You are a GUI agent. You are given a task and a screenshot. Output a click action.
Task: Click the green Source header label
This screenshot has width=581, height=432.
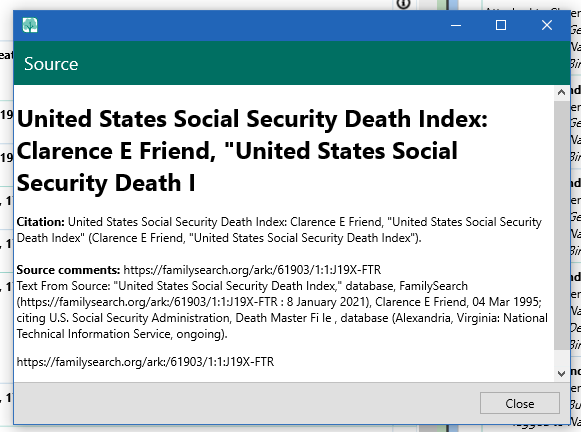51,64
